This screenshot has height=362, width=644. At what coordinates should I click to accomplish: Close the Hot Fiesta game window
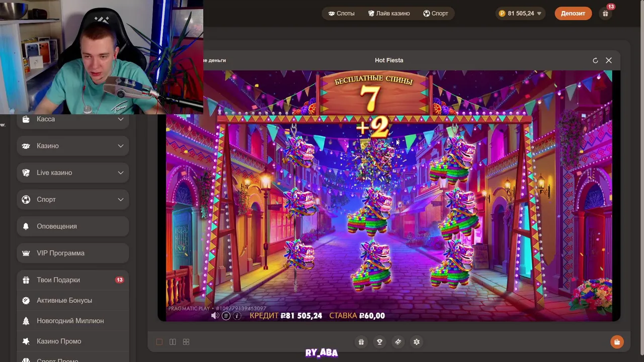tap(609, 60)
